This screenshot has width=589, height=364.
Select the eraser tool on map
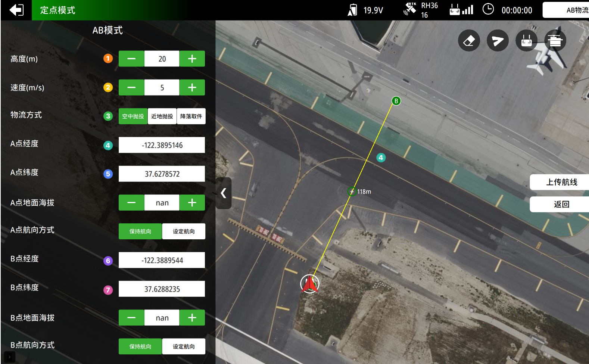[x=469, y=40]
